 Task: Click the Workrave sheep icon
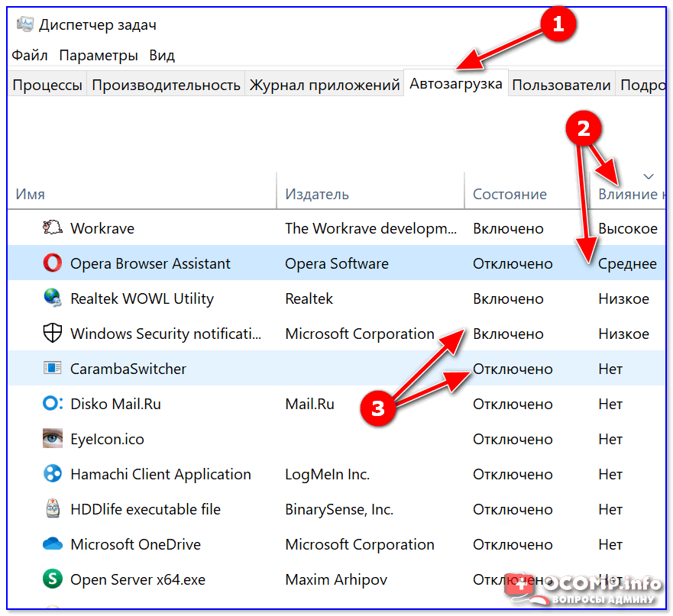(53, 227)
